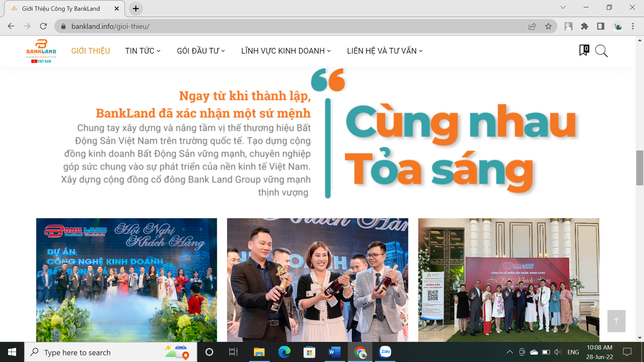The height and width of the screenshot is (362, 644).
Task: Open the Chrome extensions puzzle icon
Action: [x=584, y=26]
